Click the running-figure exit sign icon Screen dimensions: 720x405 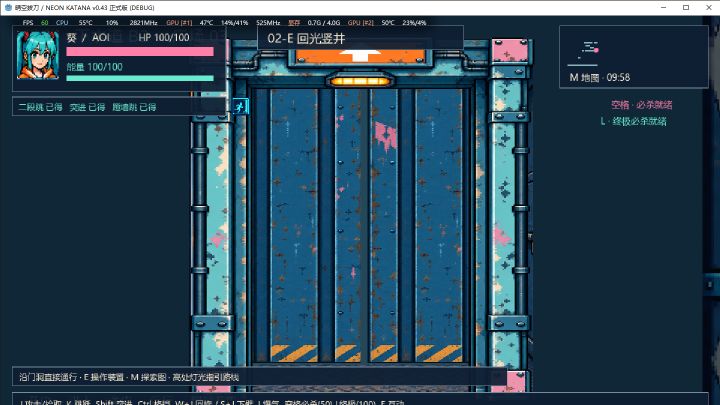point(240,107)
